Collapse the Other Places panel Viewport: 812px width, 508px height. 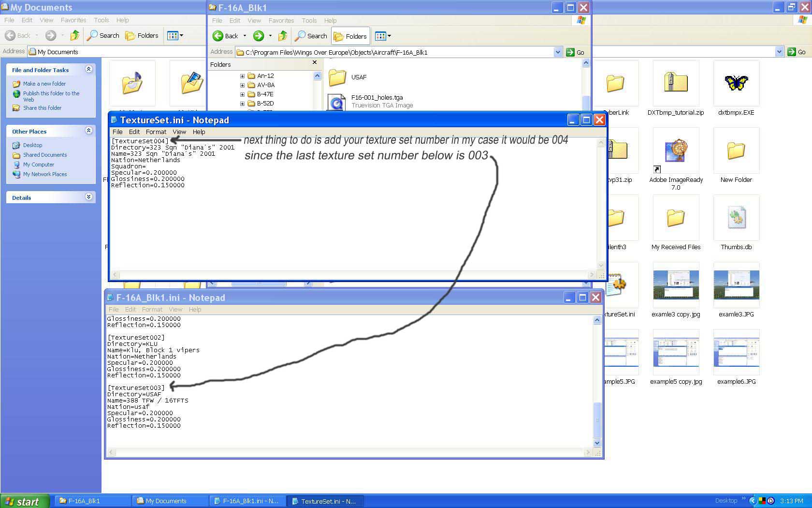click(88, 131)
